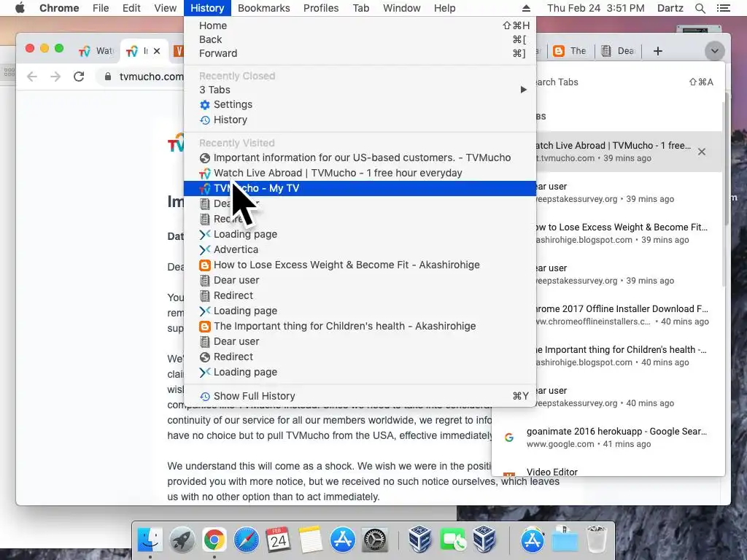747x560 pixels.
Task: Expand the 3 Tabs recently closed submenu
Action: click(360, 90)
